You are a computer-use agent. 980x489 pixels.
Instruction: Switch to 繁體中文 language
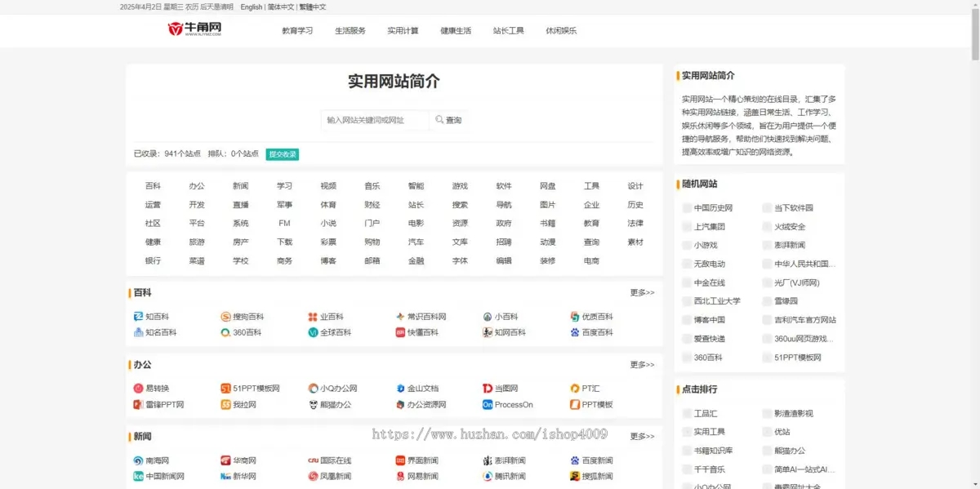313,7
